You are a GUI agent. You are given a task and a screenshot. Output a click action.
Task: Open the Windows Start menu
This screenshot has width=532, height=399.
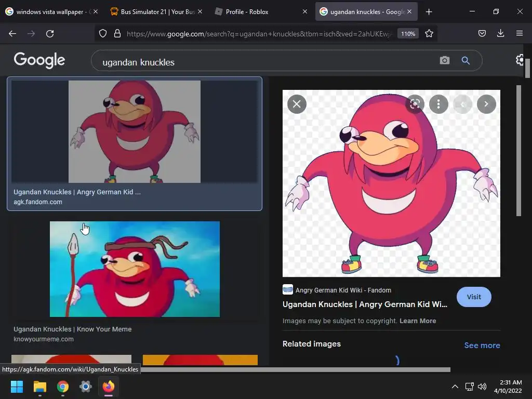(x=17, y=387)
